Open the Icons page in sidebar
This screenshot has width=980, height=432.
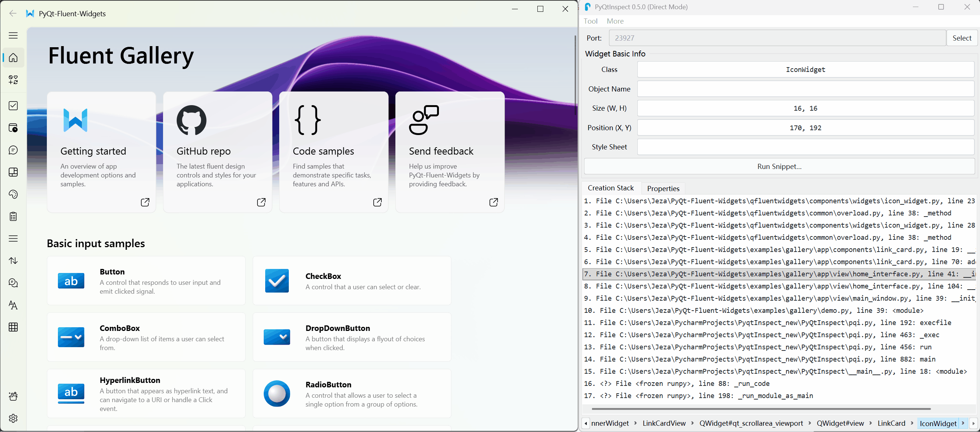[x=13, y=80]
